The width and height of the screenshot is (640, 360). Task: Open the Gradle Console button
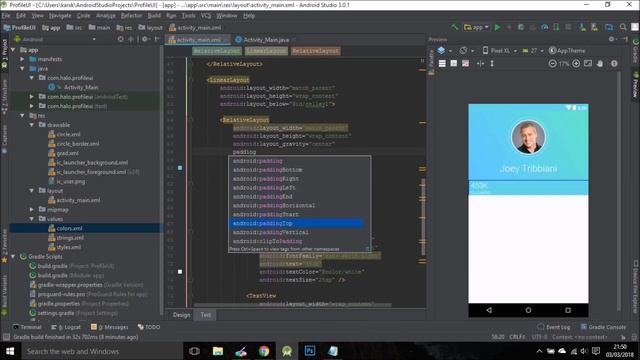(x=603, y=327)
